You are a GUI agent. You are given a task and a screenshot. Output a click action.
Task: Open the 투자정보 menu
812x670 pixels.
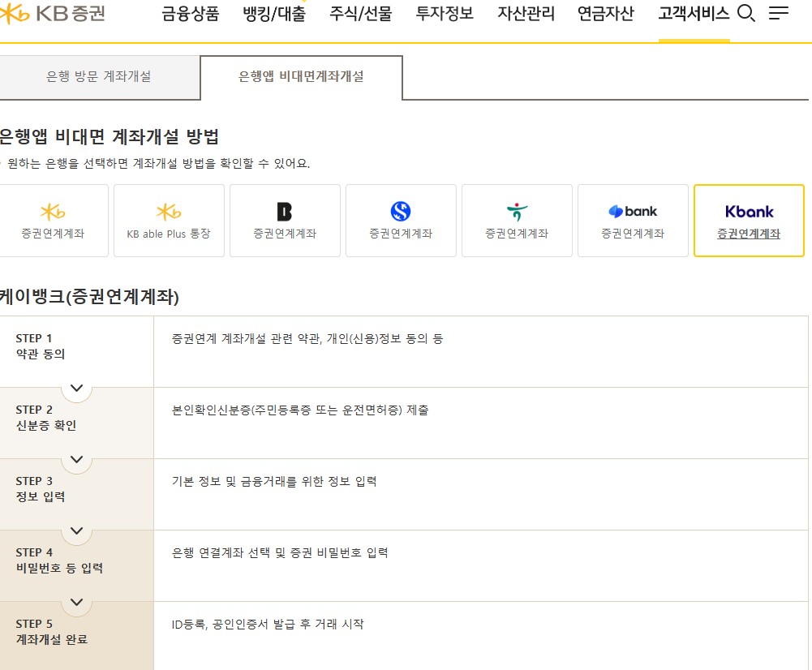tap(445, 14)
